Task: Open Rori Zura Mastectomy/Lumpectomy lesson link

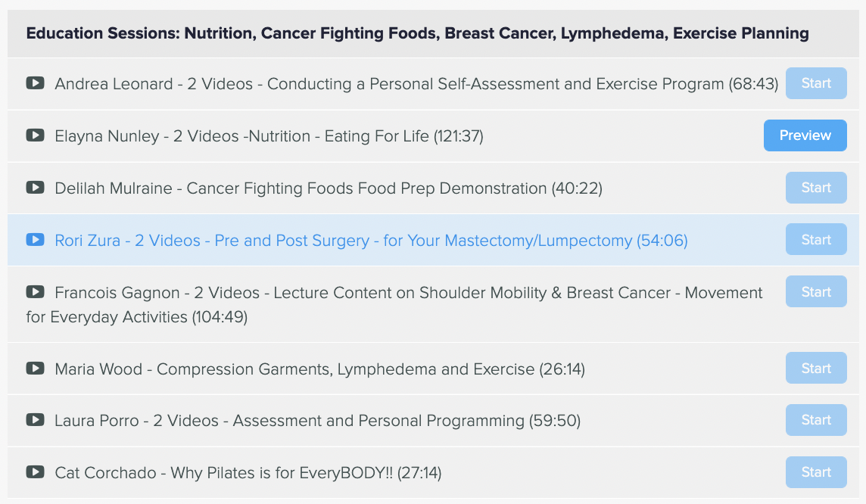Action: (371, 241)
